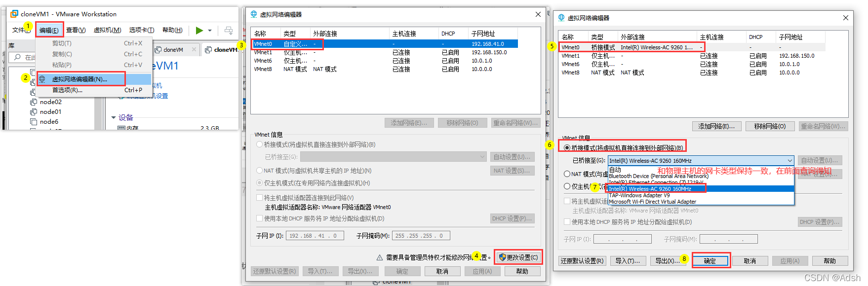Open the 虚拟机(M) menu
This screenshot has height=286, width=868.
(108, 30)
